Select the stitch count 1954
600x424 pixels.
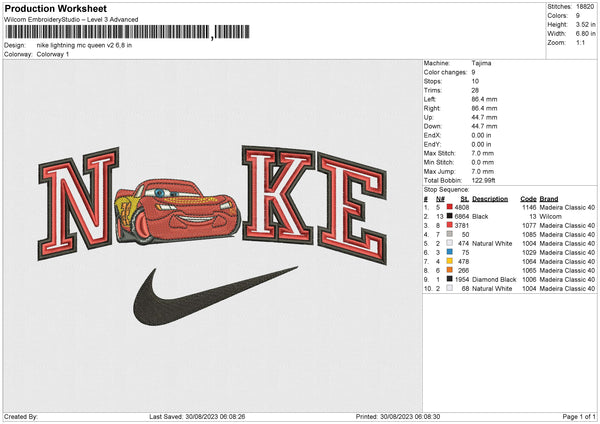462,279
